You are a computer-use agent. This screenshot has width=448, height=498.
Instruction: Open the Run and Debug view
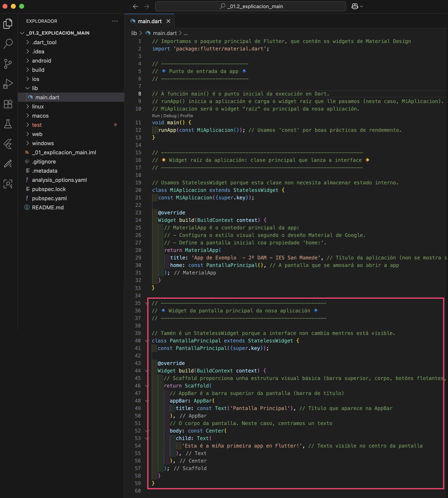[x=8, y=84]
